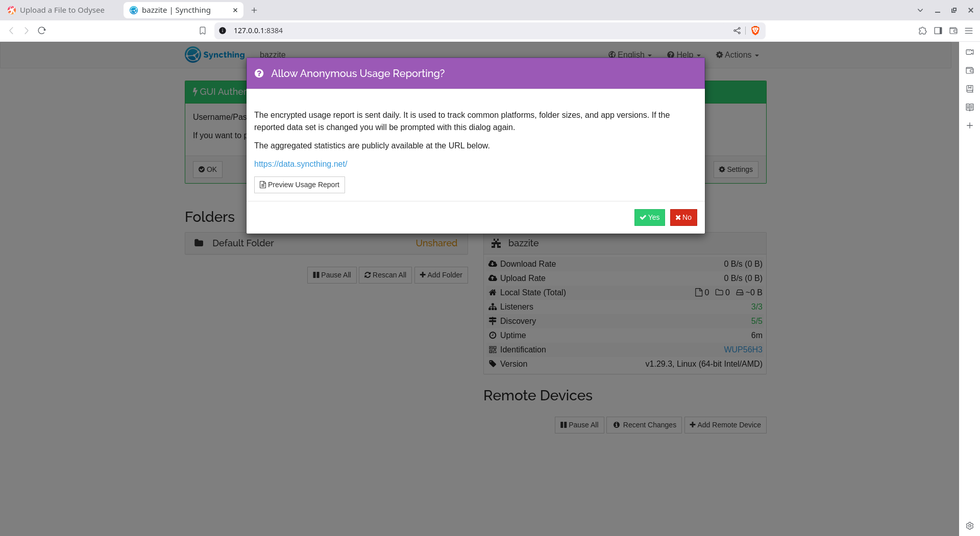
Task: Go back in browser history
Action: tap(11, 31)
